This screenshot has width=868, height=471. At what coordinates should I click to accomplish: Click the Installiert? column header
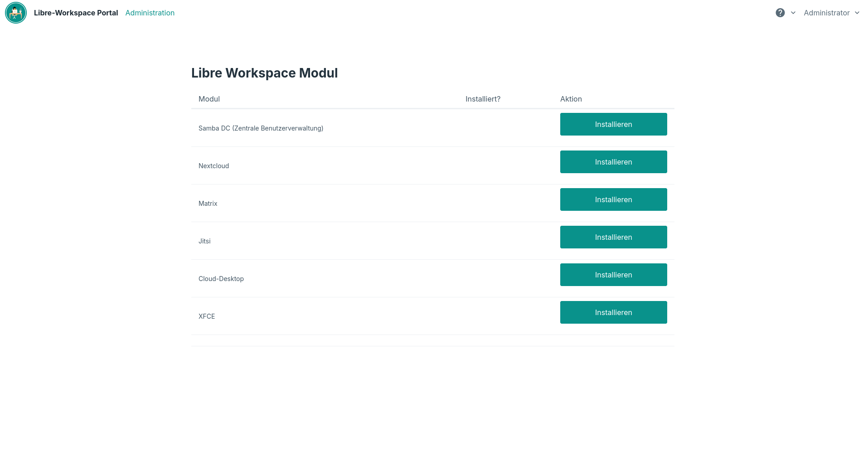pos(483,99)
